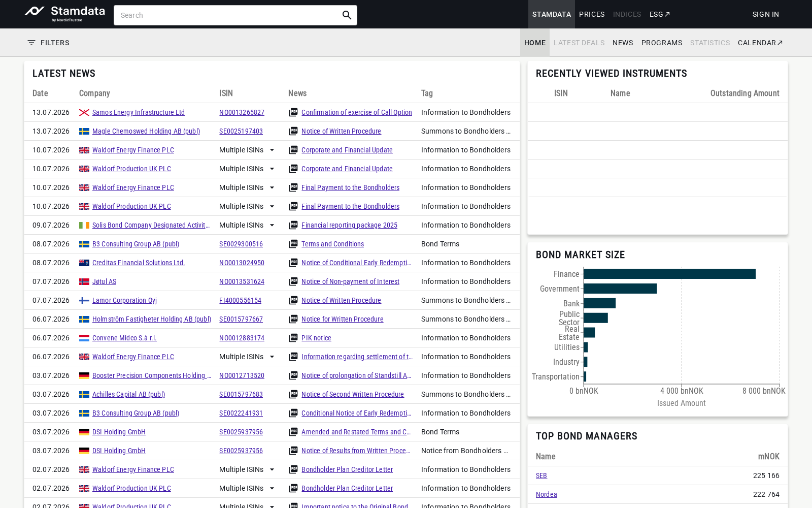Viewport: 812px width, 508px height.
Task: Open the Programs tab
Action: [x=662, y=43]
